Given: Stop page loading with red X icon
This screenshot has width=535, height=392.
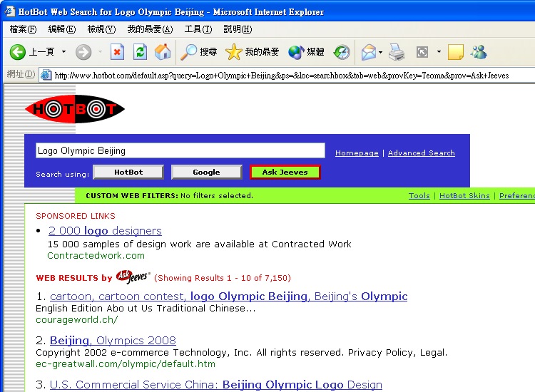Looking at the screenshot, I should [117, 52].
